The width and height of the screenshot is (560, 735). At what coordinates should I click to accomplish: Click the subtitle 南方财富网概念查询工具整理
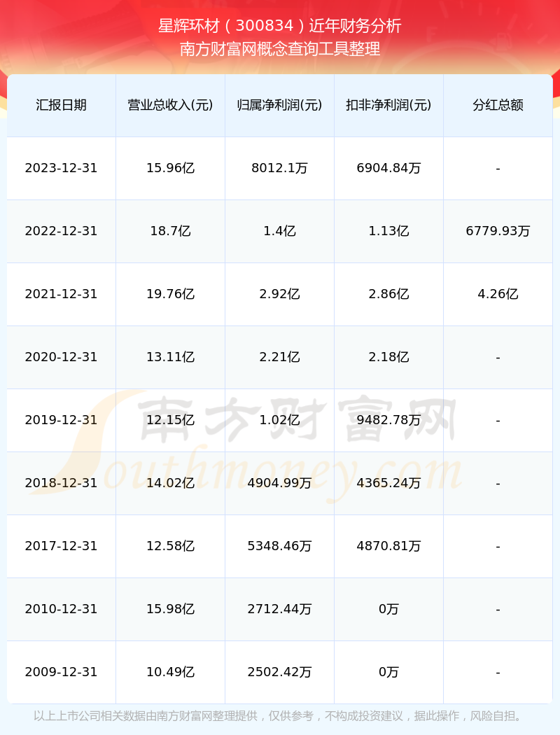pos(280,49)
